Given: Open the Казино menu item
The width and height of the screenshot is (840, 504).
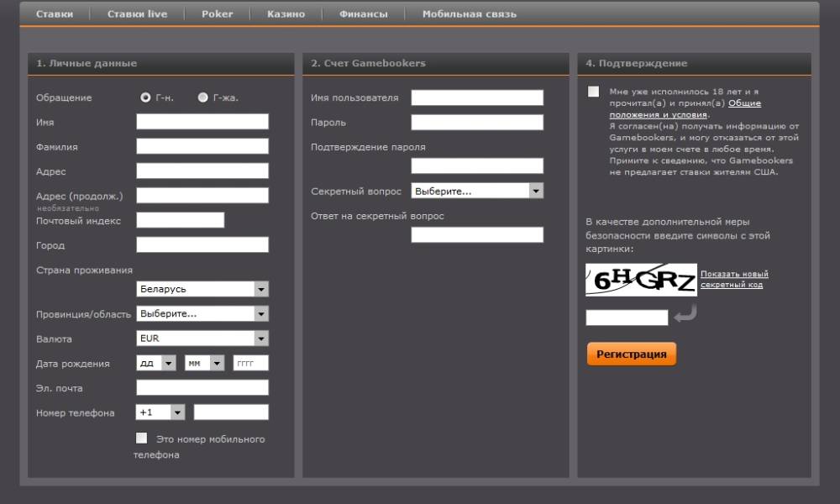Looking at the screenshot, I should coord(286,14).
